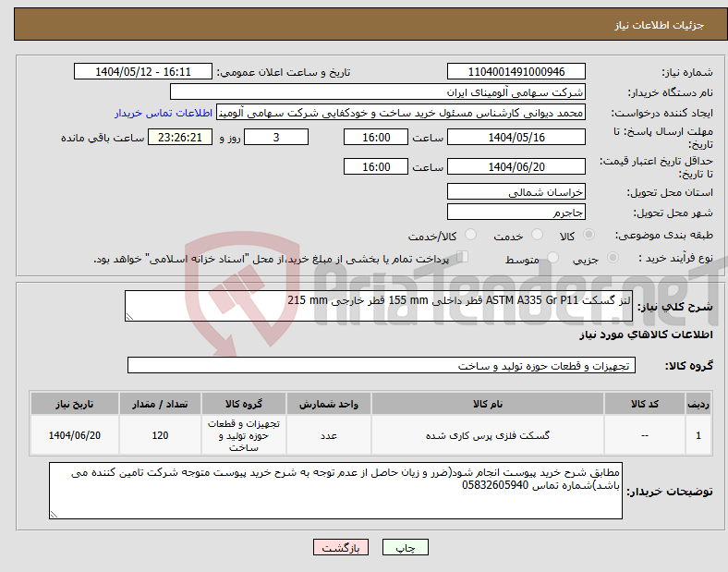728x572 pixels.
Task: Click the ردیف column header
Action: [698, 404]
